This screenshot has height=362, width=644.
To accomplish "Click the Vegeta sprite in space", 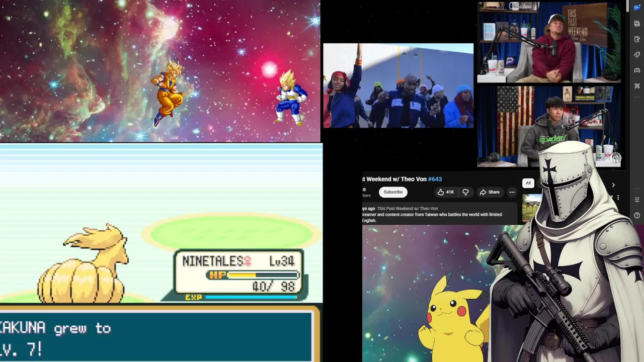I will pos(291,97).
